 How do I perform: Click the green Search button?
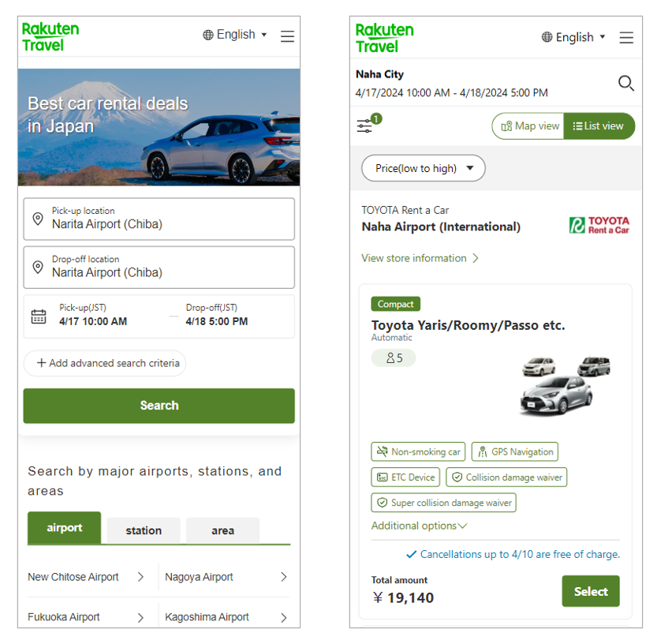[x=159, y=406]
